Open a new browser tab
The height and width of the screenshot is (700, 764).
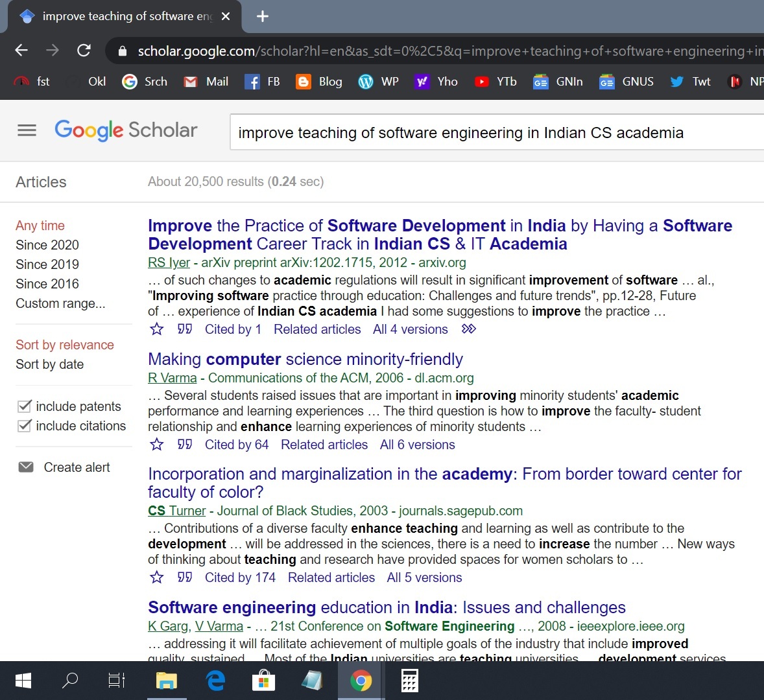(263, 16)
